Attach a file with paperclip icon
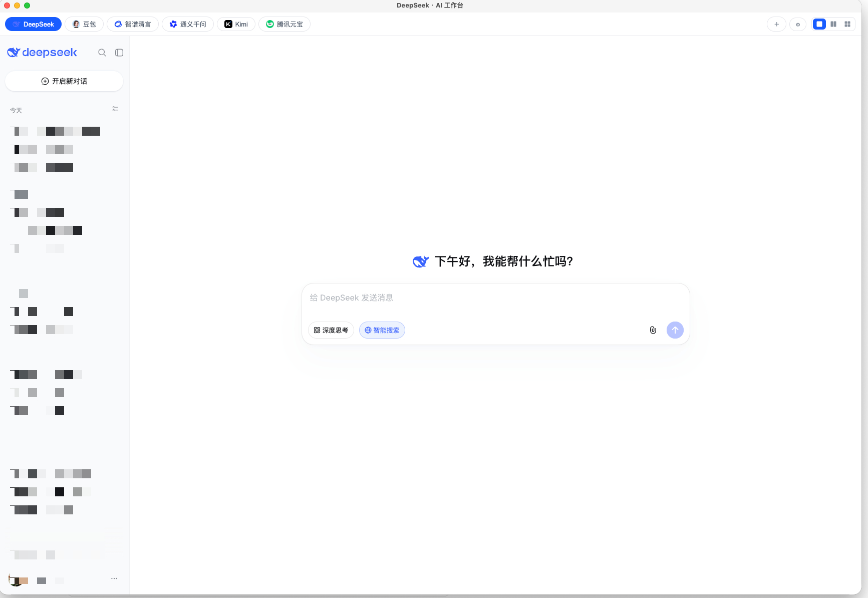This screenshot has width=868, height=598. tap(653, 330)
